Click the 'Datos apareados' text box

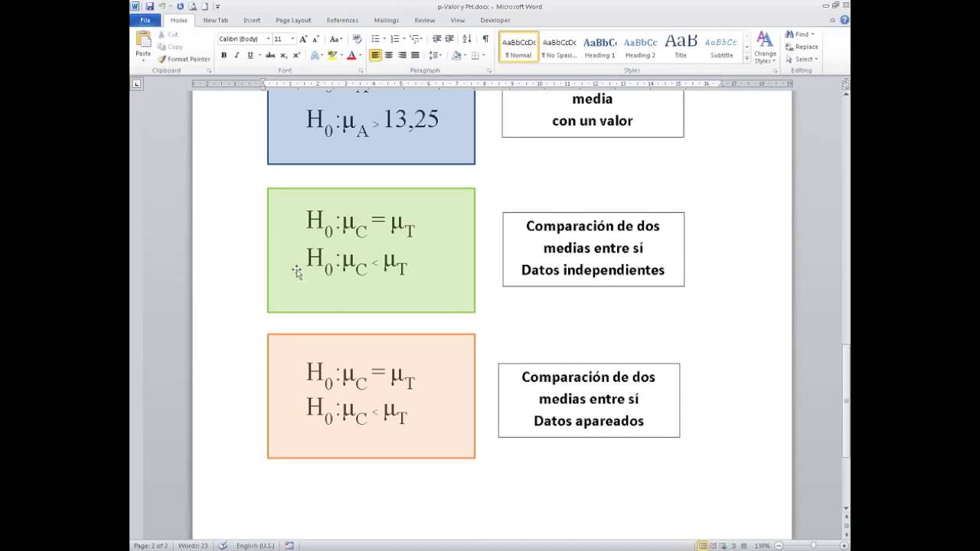coord(589,400)
